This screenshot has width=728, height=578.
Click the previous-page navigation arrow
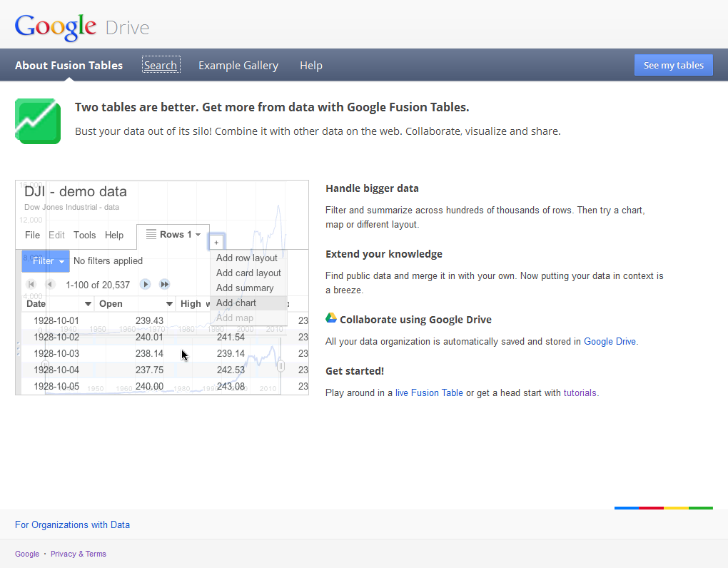click(50, 284)
